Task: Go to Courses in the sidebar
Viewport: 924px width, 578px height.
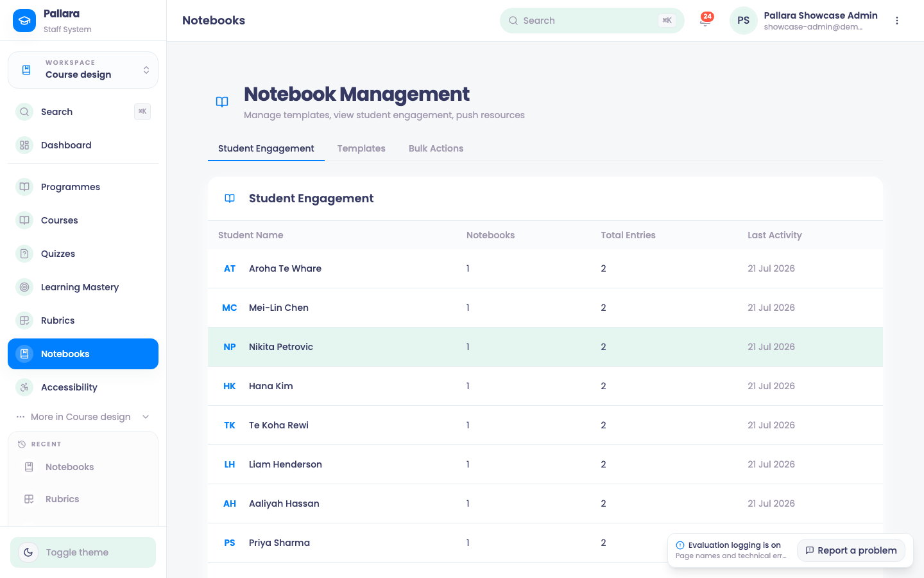Action: click(83, 220)
